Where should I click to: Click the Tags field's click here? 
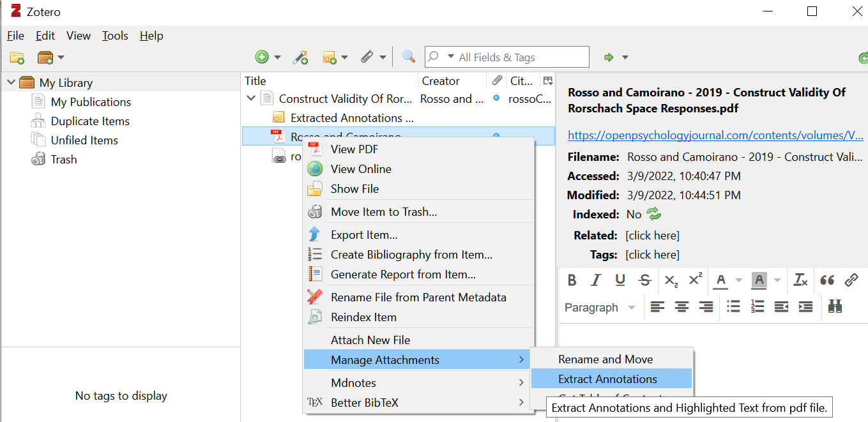(x=652, y=255)
